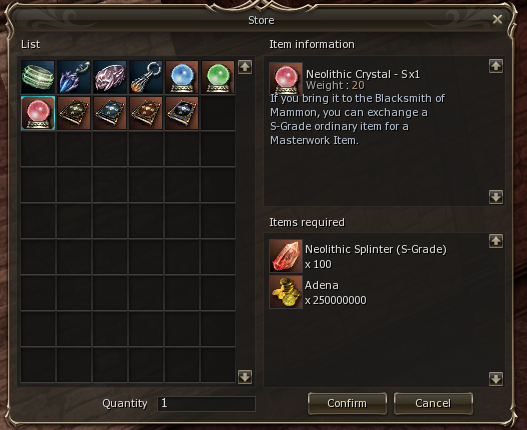This screenshot has height=430, width=527.
Task: Confirm the store purchase
Action: pos(347,403)
